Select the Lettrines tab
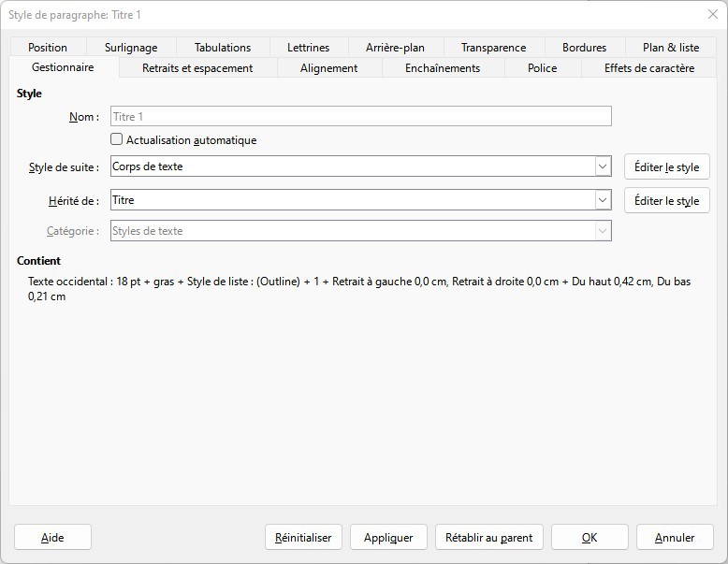The height and width of the screenshot is (564, 728). (308, 48)
